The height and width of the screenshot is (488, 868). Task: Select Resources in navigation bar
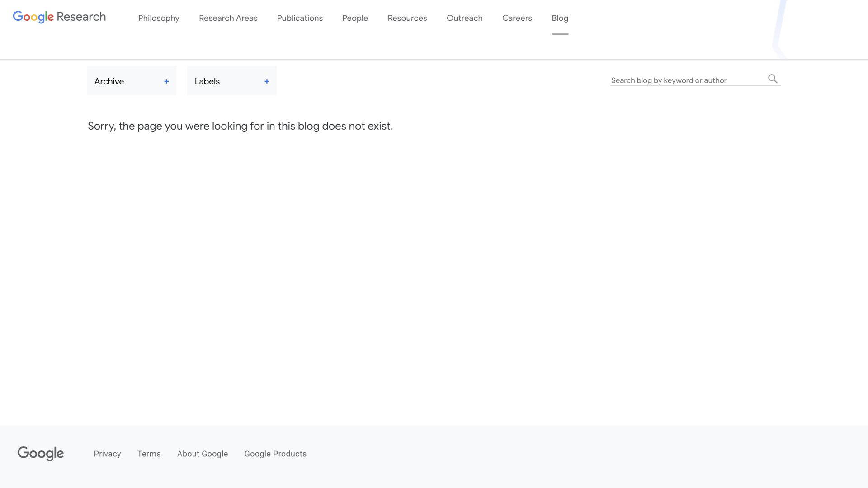407,18
